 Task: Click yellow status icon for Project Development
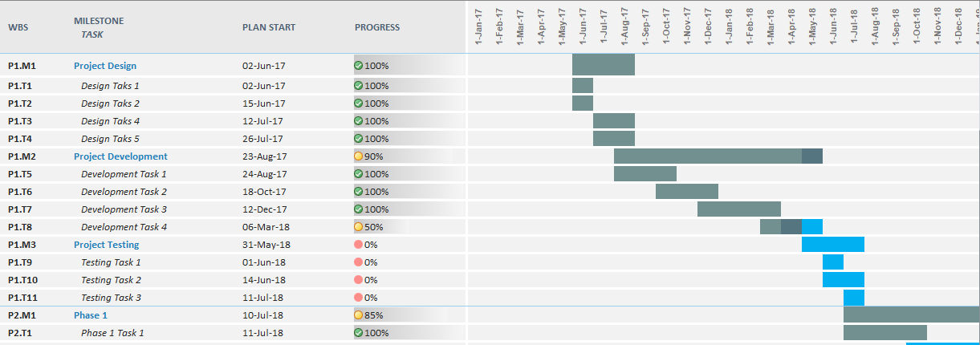click(x=359, y=156)
